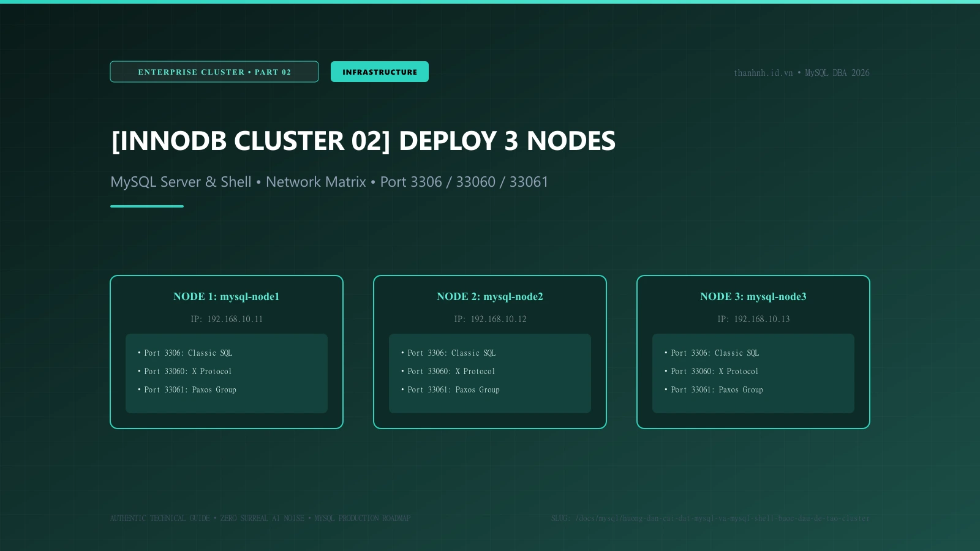Click the [INNODB CLUSTER 02] DEPLOY 3 NODES title
The image size is (980, 551).
click(363, 141)
